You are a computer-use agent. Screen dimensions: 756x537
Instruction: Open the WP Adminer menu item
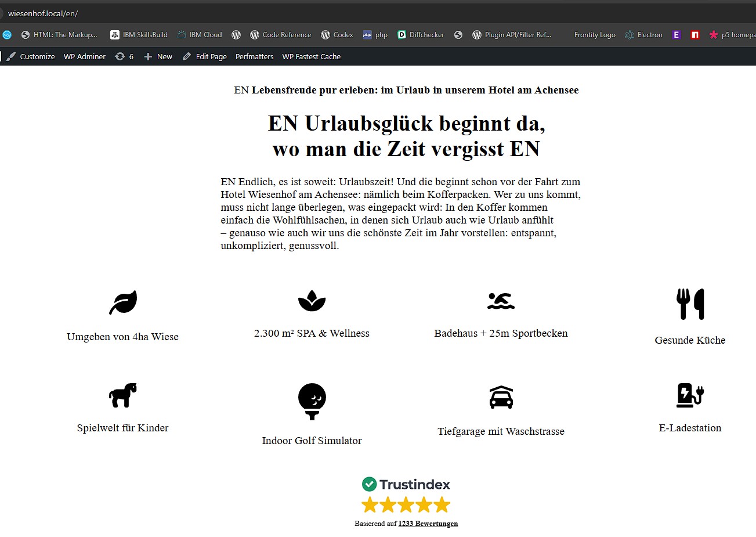(85, 56)
